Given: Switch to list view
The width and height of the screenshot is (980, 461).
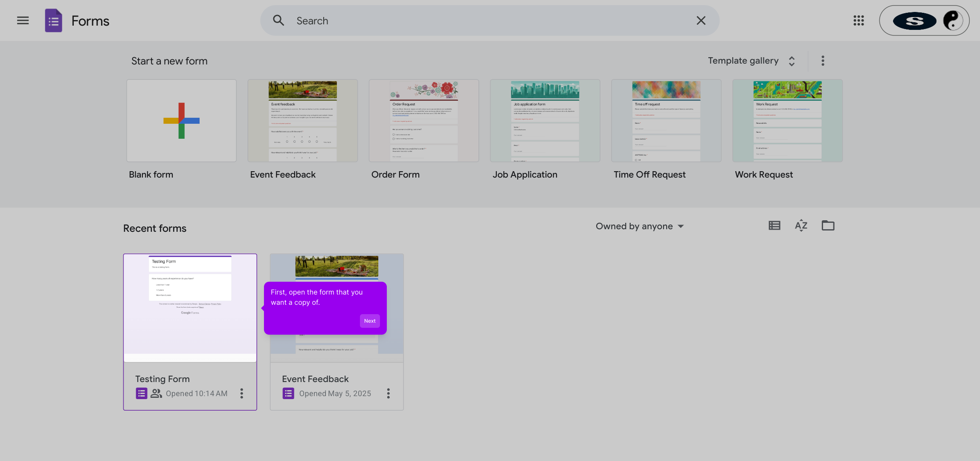Looking at the screenshot, I should (x=774, y=225).
